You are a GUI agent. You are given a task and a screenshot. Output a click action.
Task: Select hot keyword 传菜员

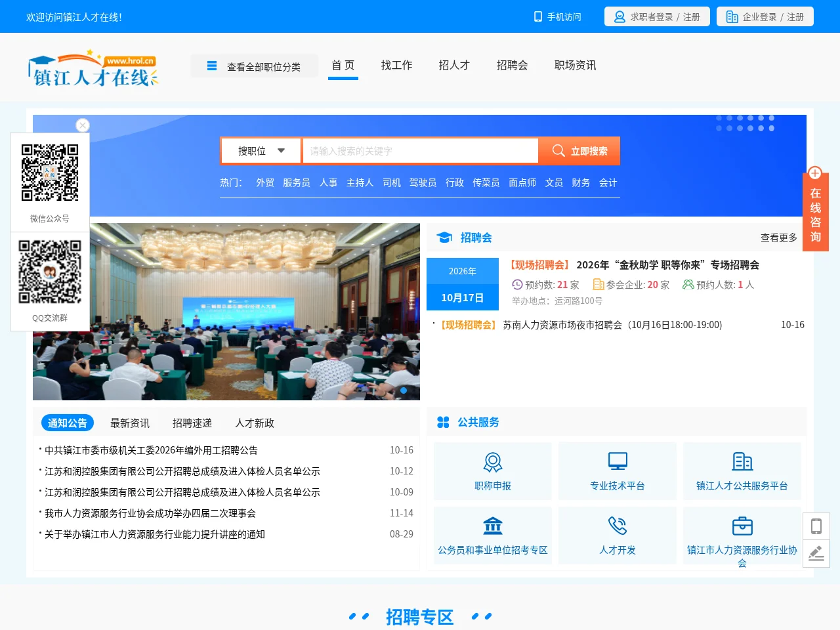(486, 182)
